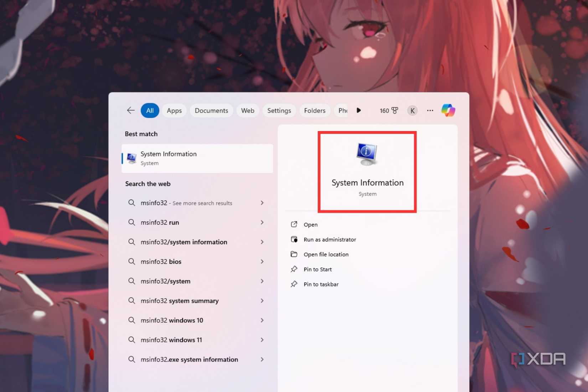Click the Run as administrator shield icon
The image size is (588, 392).
(x=294, y=239)
